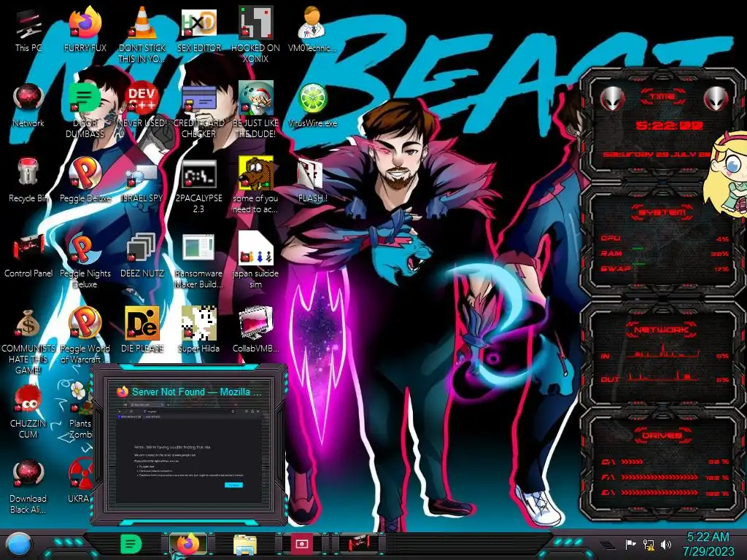Click the NETWORK header on the gadget
The width and height of the screenshot is (747, 560).
click(x=662, y=330)
